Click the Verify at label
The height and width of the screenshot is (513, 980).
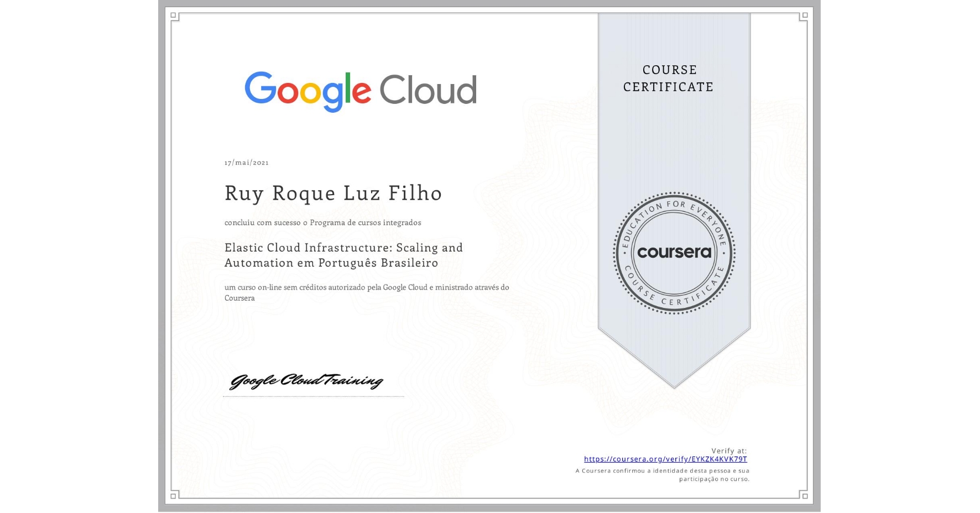[x=729, y=450]
